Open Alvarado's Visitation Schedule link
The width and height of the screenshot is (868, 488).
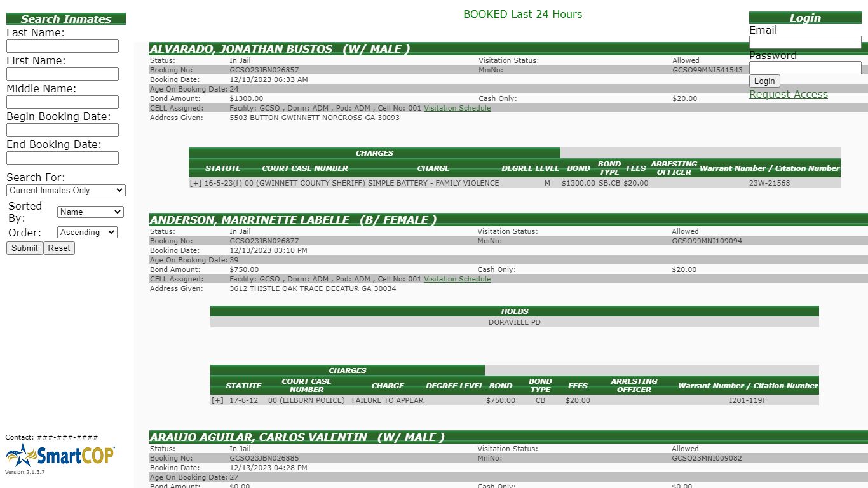(457, 108)
